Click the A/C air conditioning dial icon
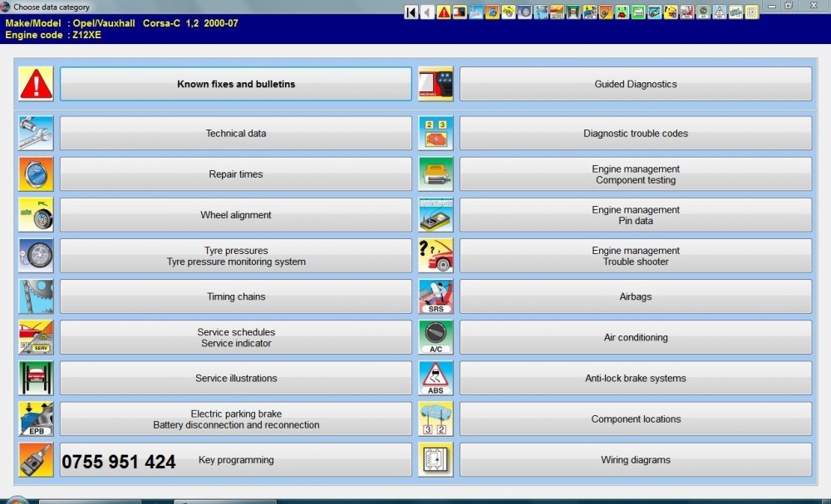831x504 pixels. click(x=436, y=337)
